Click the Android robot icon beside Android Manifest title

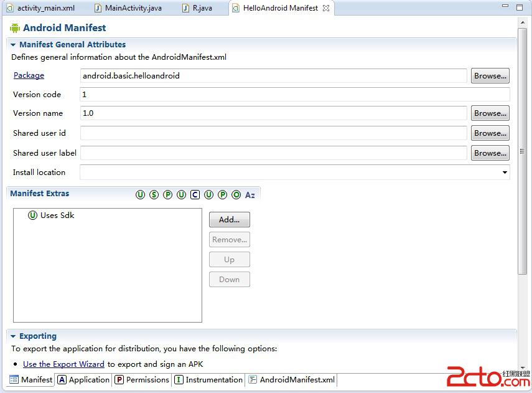tap(14, 28)
